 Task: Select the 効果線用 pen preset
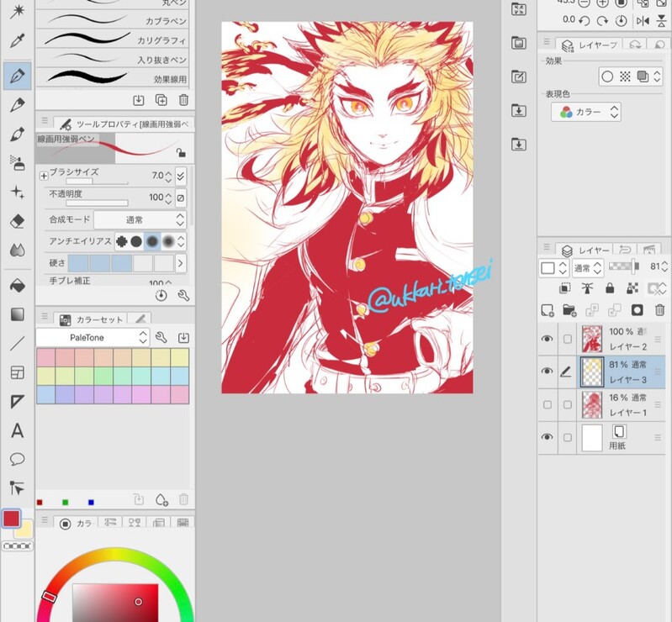pos(113,77)
